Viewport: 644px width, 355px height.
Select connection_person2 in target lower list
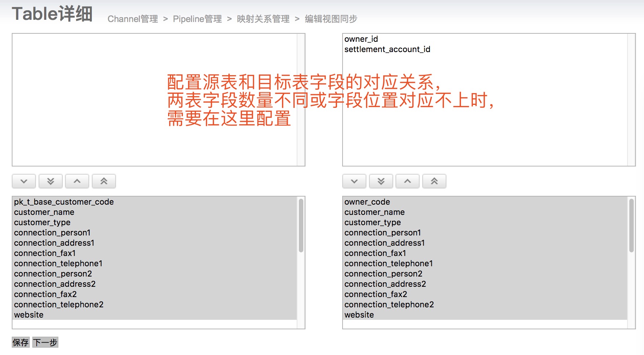pos(485,274)
